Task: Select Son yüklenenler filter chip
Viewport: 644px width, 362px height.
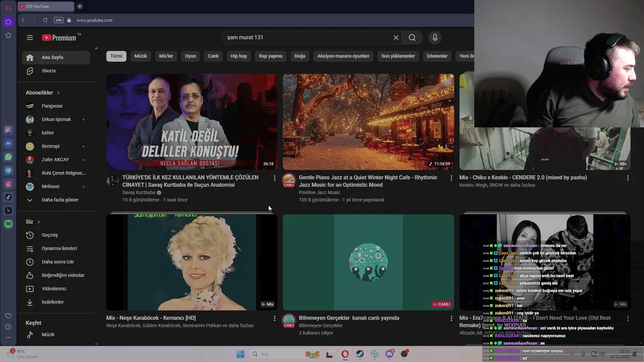Action: 398,56
